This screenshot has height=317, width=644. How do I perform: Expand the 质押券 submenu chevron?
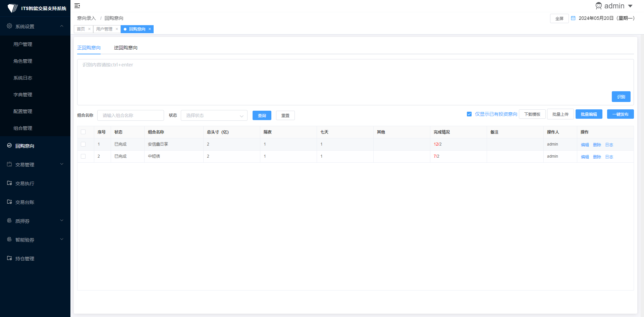click(62, 221)
